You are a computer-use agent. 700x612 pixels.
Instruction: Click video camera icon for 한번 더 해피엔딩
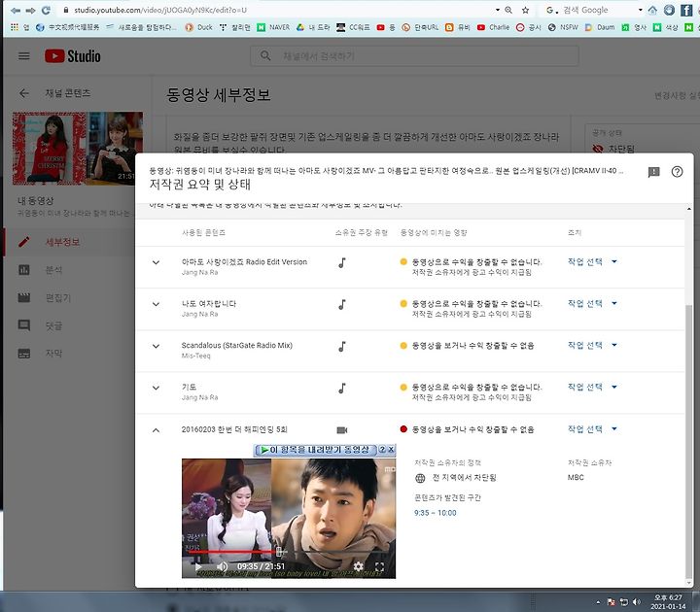click(x=342, y=430)
